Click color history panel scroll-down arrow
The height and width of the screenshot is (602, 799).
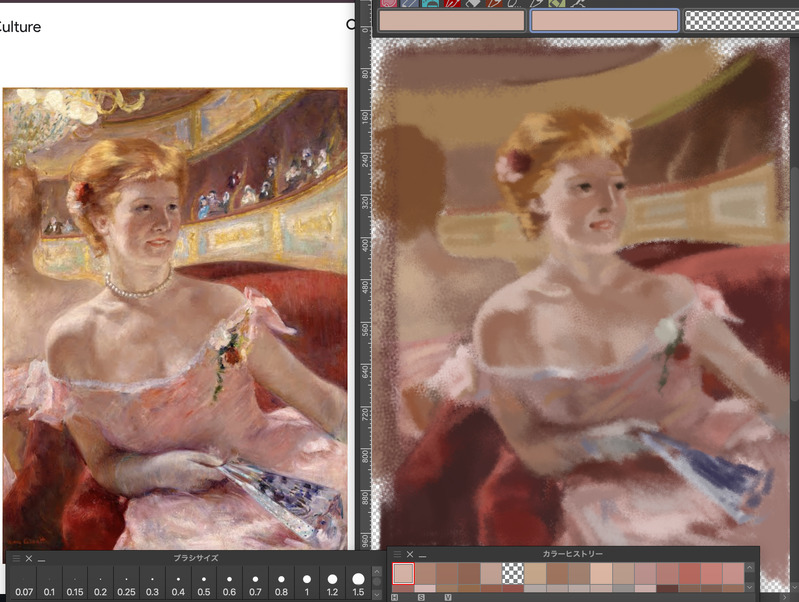point(750,587)
